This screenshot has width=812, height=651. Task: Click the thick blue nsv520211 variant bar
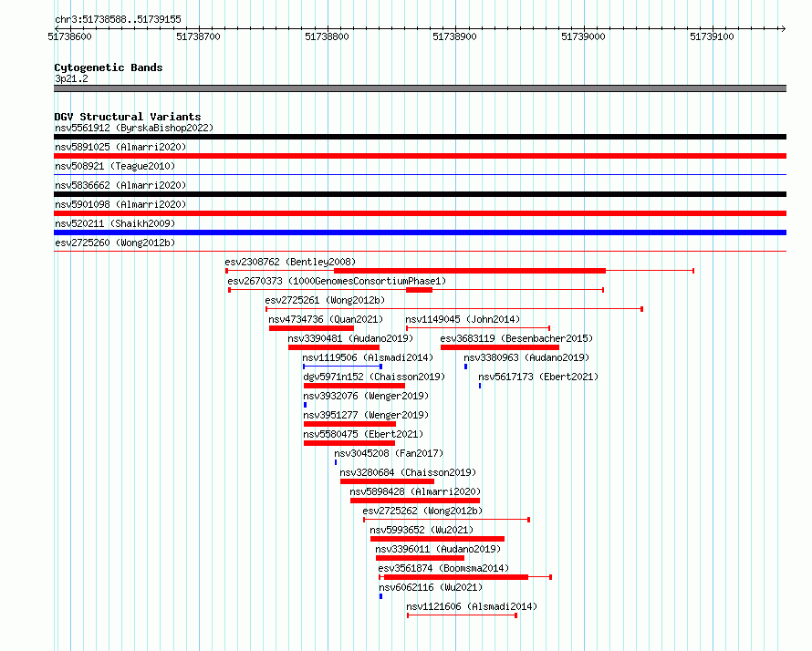[x=420, y=232]
